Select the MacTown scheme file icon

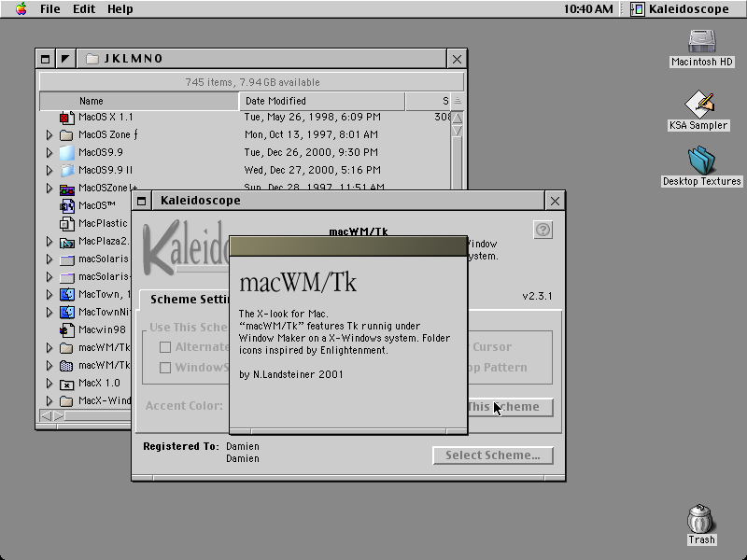[x=66, y=294]
